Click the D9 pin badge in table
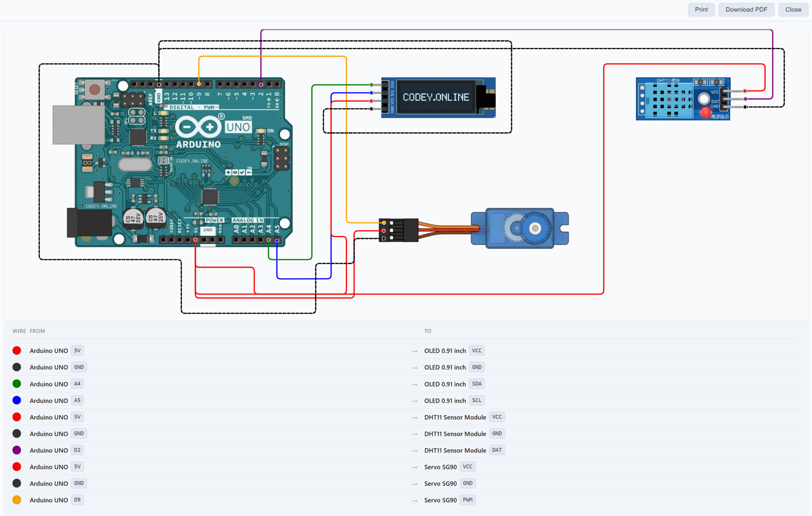 coord(77,500)
